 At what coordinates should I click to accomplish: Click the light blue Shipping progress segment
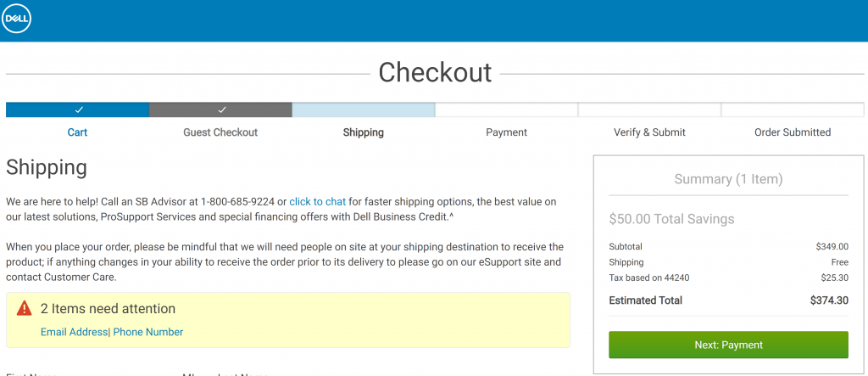pyautogui.click(x=363, y=109)
